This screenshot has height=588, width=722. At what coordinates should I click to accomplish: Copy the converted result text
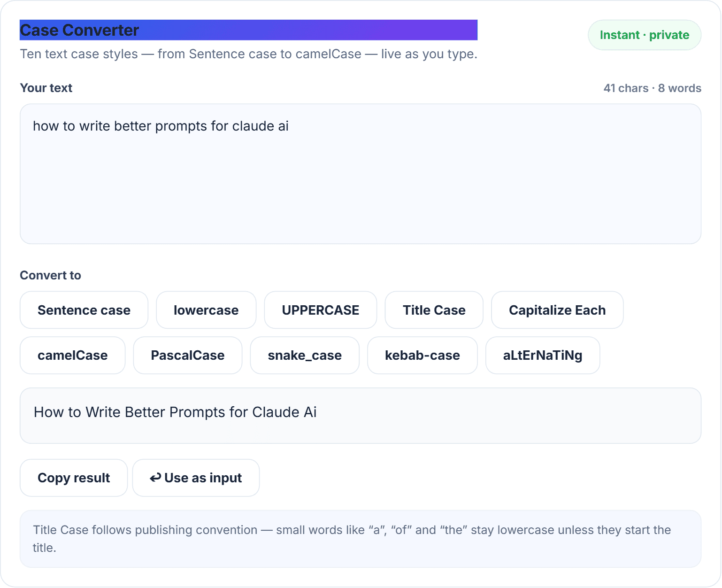click(x=74, y=478)
